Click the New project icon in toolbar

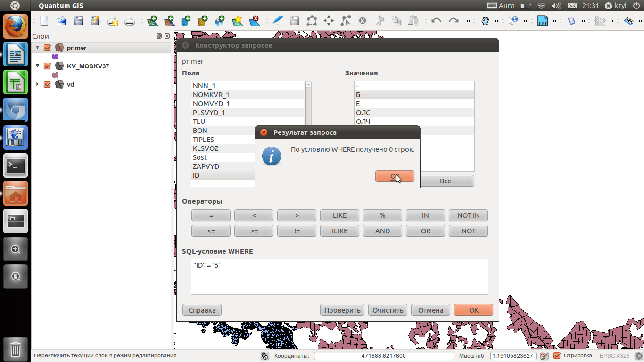(x=44, y=21)
